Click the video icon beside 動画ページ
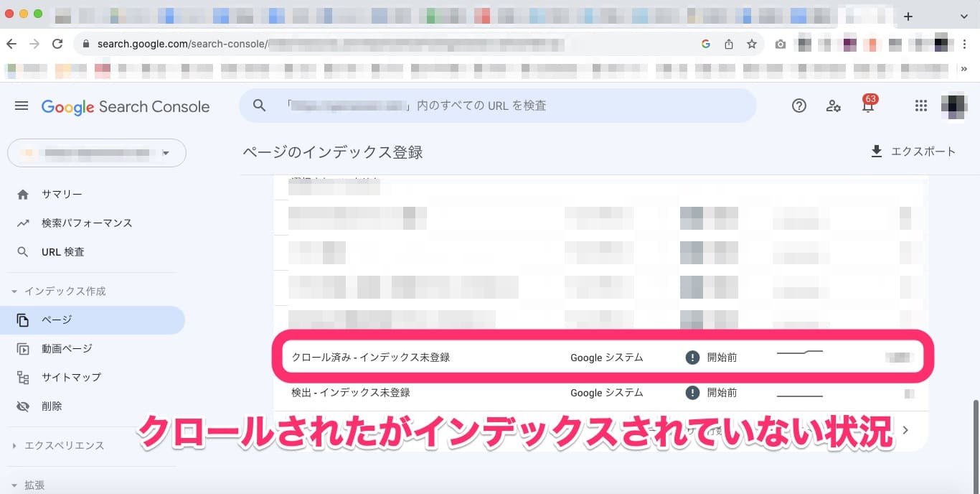Image resolution: width=980 pixels, height=494 pixels. pos(23,349)
